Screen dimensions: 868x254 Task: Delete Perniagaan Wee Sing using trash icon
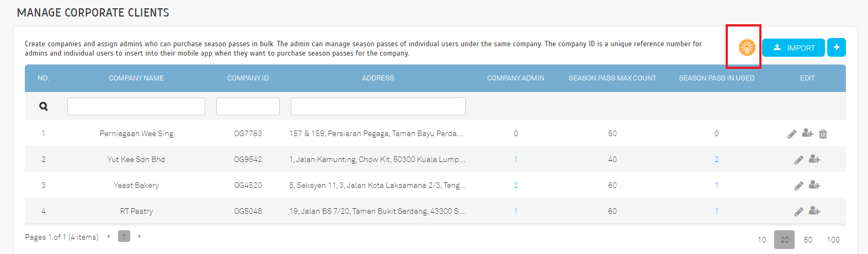click(823, 134)
